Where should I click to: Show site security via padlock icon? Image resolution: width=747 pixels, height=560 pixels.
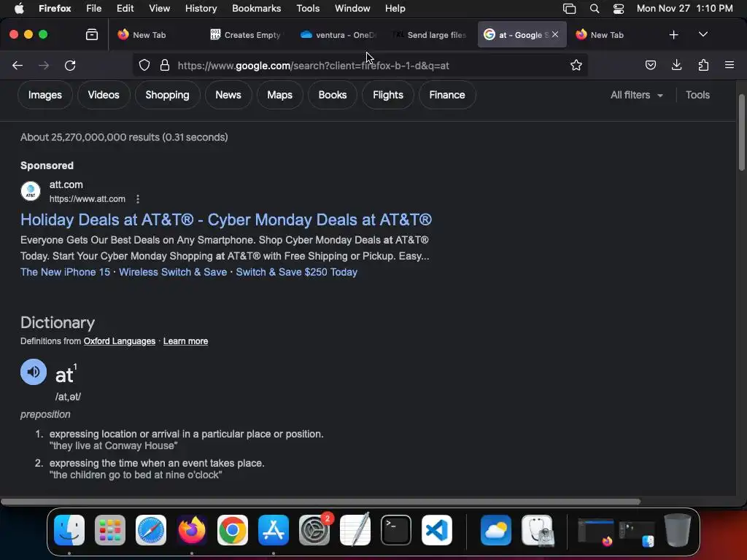click(165, 65)
